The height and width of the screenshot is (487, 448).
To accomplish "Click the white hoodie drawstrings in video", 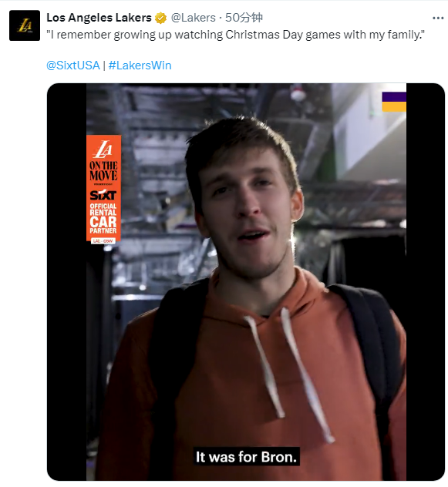I will (288, 373).
